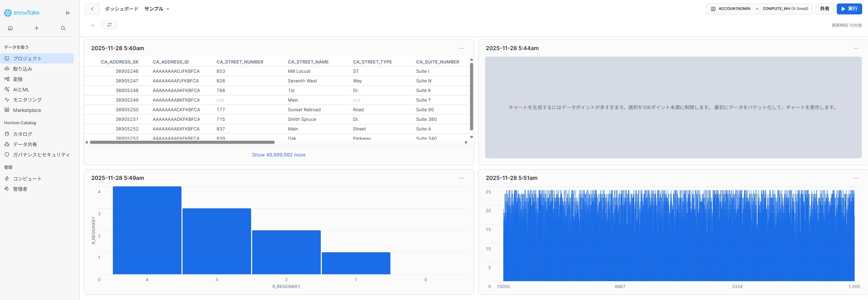
Task: Click the plus create icon in the sidebar
Action: click(x=37, y=28)
